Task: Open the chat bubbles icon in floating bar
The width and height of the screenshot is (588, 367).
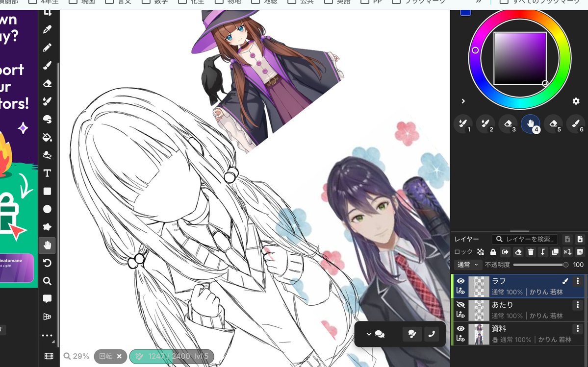Action: point(380,334)
